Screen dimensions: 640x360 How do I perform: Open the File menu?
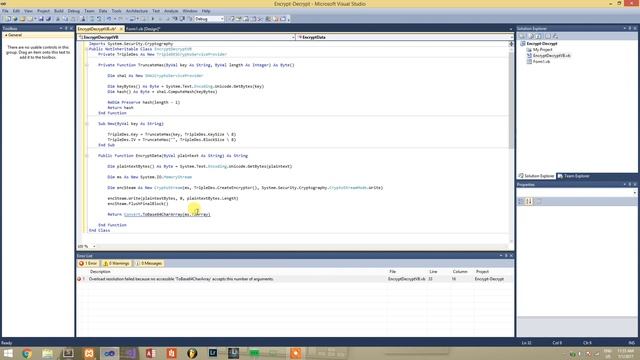click(5, 11)
